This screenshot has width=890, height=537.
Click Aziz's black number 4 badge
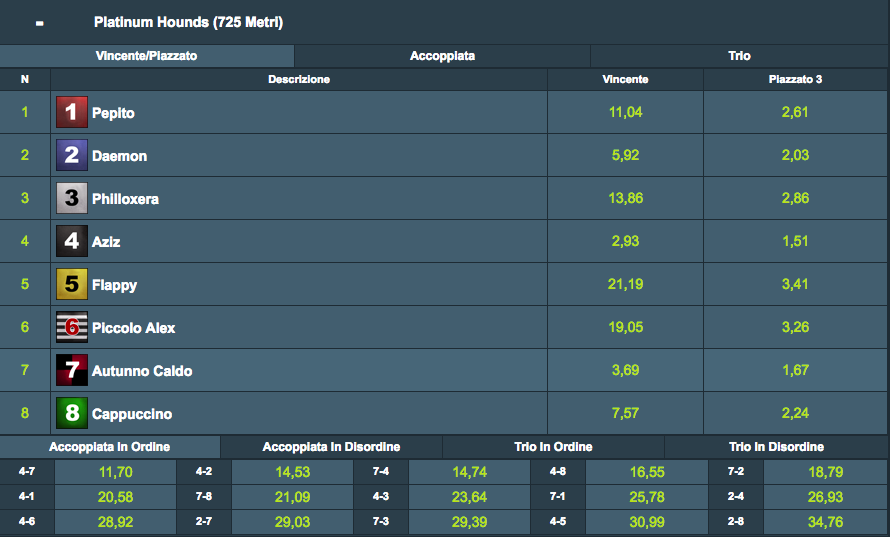click(x=72, y=241)
